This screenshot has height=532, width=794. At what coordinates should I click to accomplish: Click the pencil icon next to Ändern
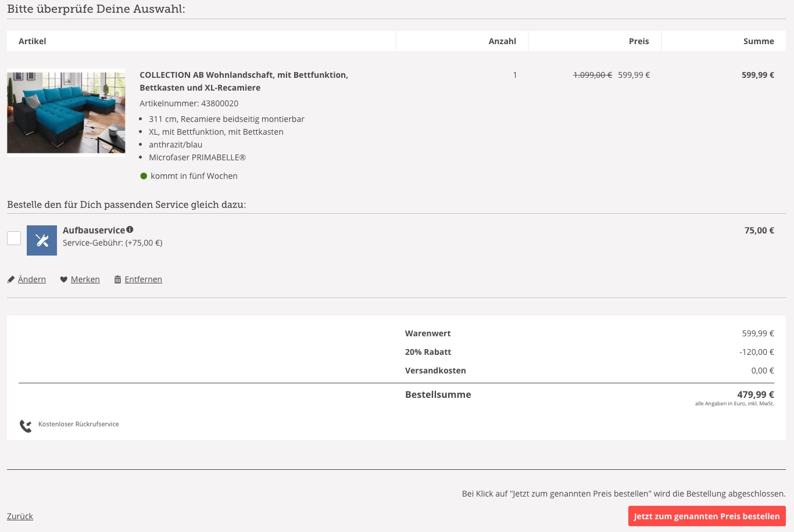11,280
